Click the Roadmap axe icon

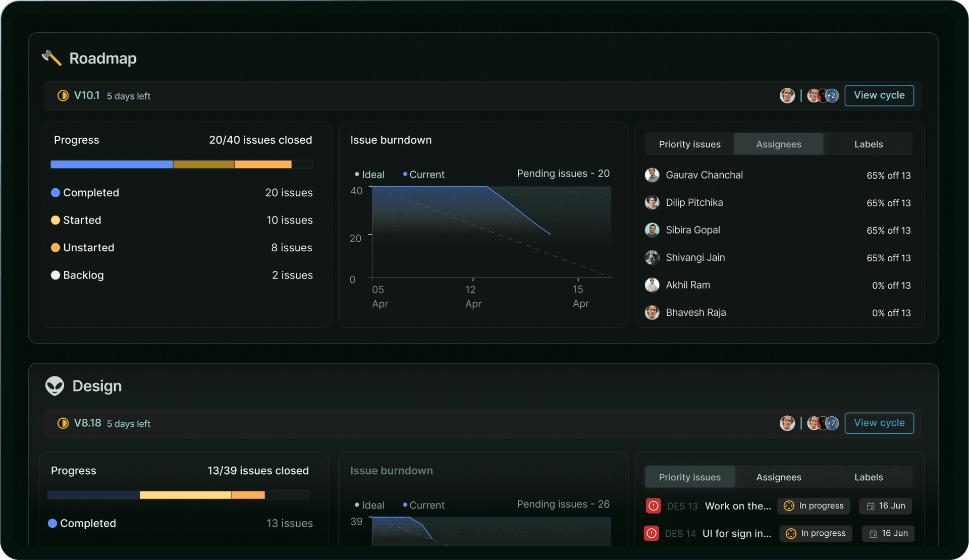coord(51,58)
